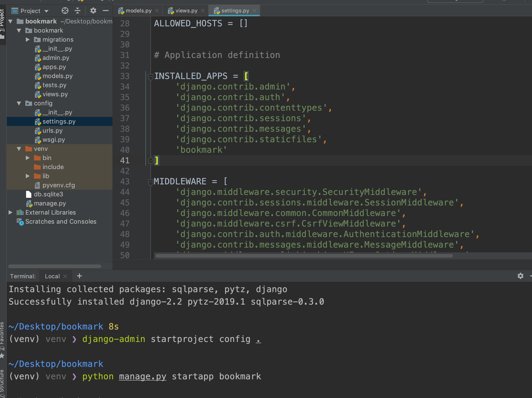Click the Project panel horizontal scrollbar
Image resolution: width=532 pixels, height=398 pixels.
[55, 266]
